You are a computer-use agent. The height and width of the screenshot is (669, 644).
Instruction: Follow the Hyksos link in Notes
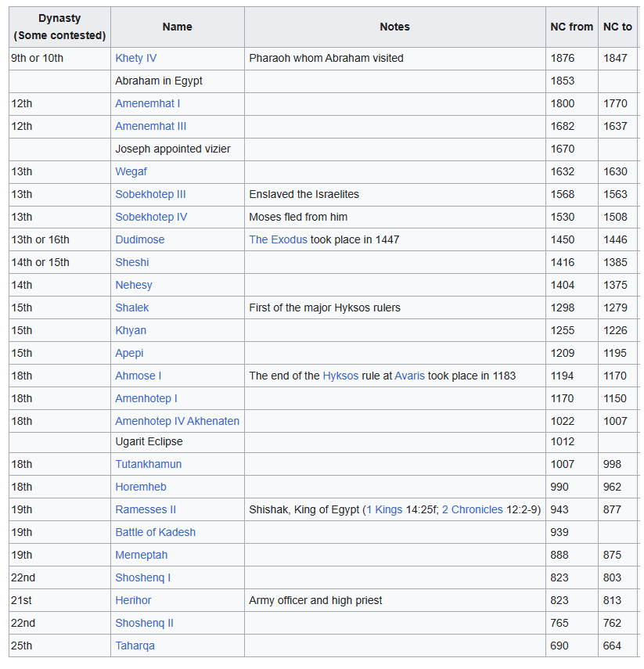click(340, 376)
